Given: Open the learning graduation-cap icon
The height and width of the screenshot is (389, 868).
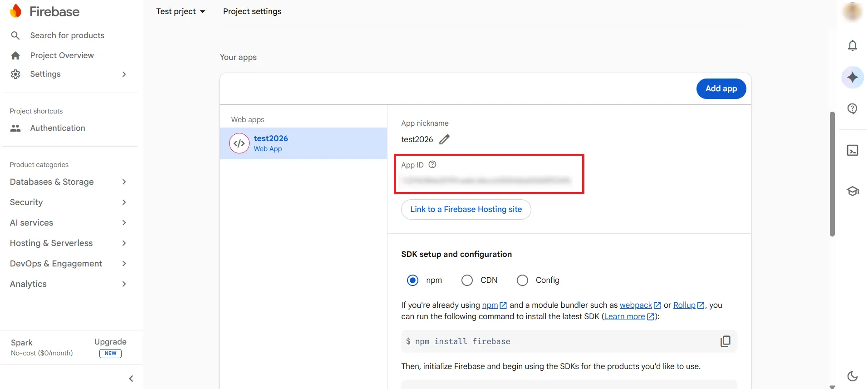Looking at the screenshot, I should point(853,191).
